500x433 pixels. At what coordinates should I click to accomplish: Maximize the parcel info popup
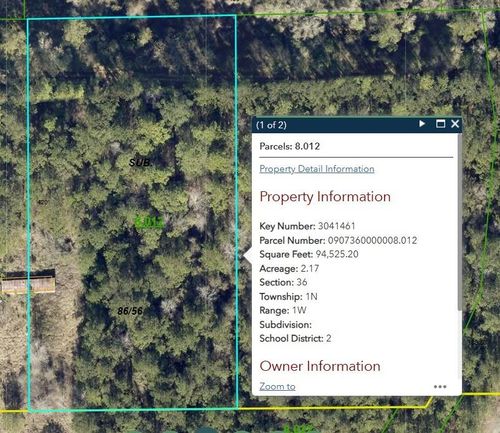440,124
